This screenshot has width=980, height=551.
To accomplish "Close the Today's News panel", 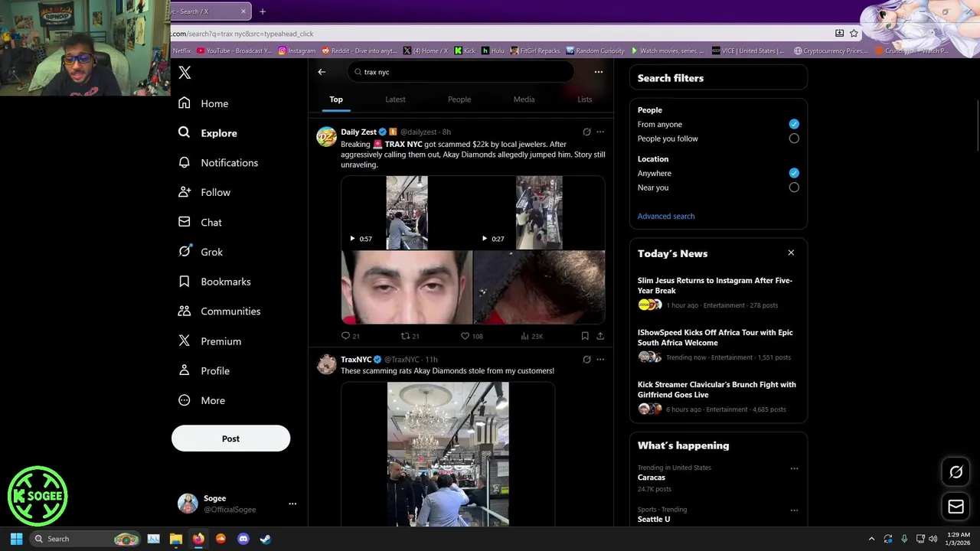I will tap(791, 253).
